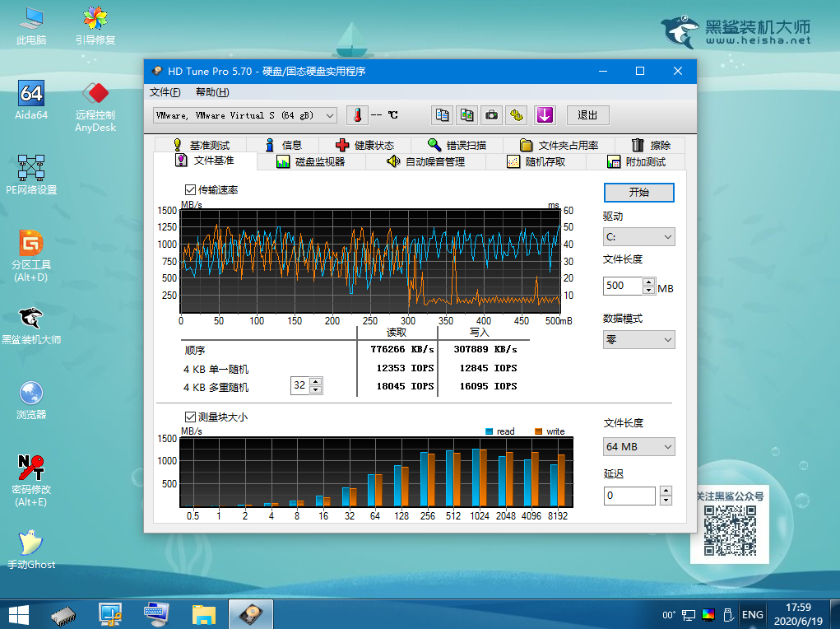Decrease the 500 MB file length spinner
The height and width of the screenshot is (629, 840).
[649, 290]
